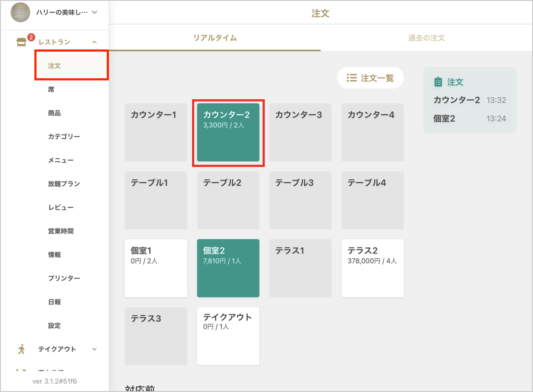Expand the テイクアウト sidebar section

pos(94,349)
